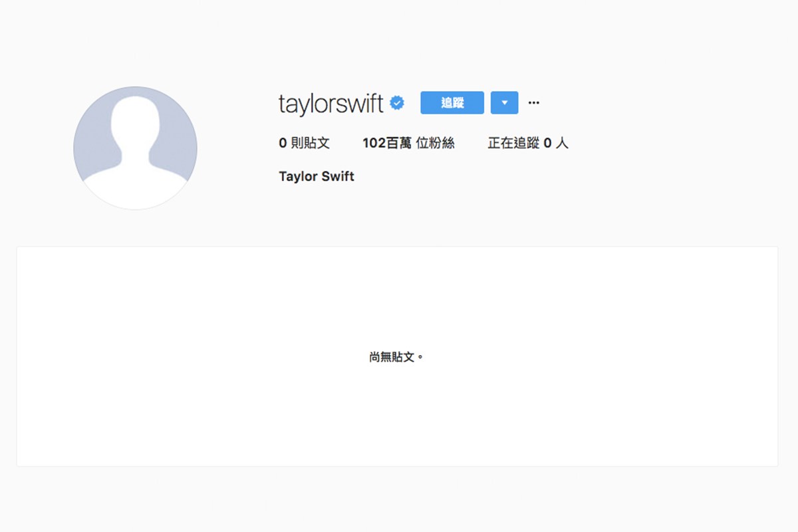Click the 0 則貼文 posts count
The width and height of the screenshot is (798, 532).
tap(304, 143)
